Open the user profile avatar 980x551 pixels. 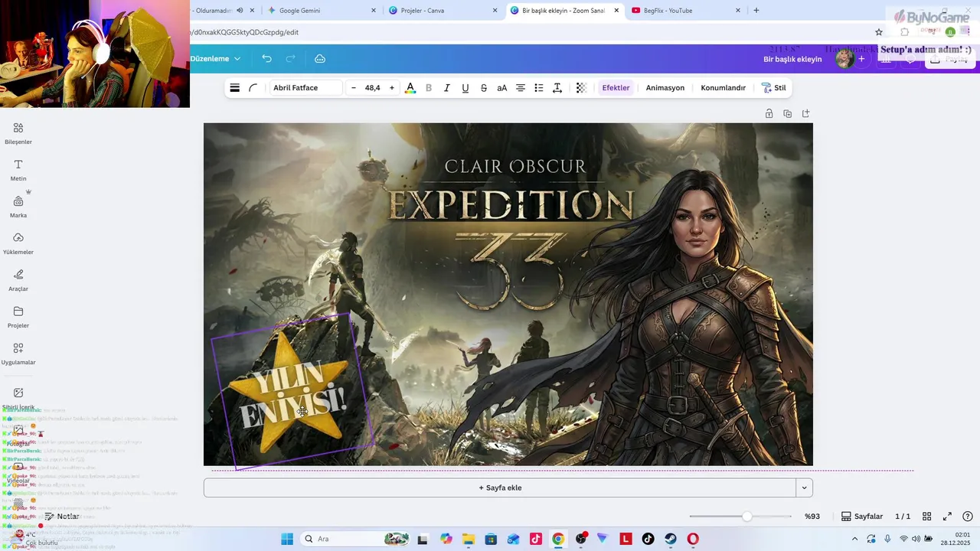[844, 59]
